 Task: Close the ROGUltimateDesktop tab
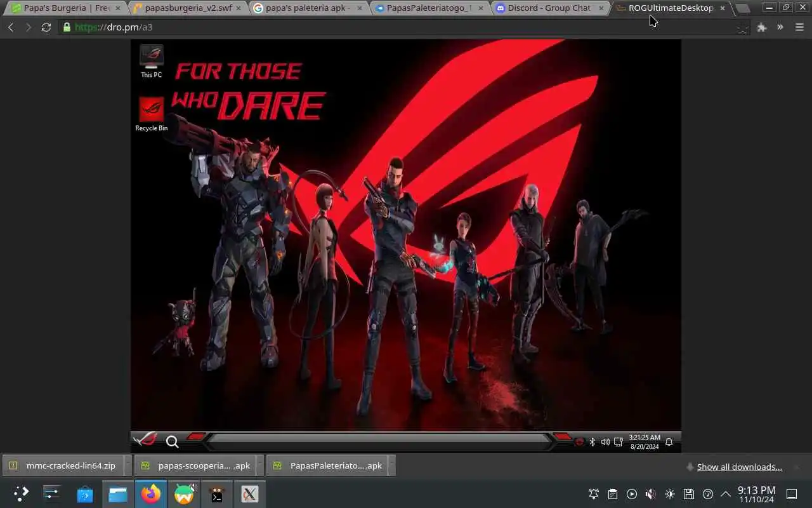coord(722,8)
